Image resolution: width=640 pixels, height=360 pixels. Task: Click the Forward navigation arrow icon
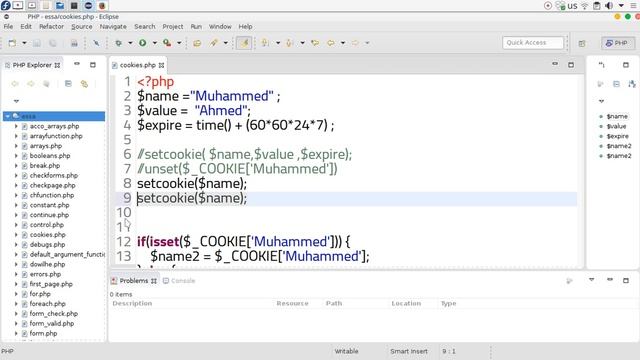click(355, 43)
